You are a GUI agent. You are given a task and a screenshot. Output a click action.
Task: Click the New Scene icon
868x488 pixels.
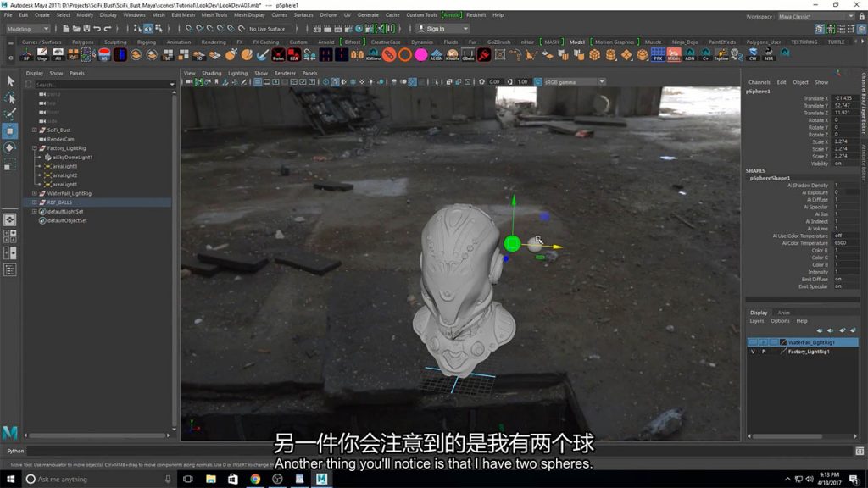(65, 29)
